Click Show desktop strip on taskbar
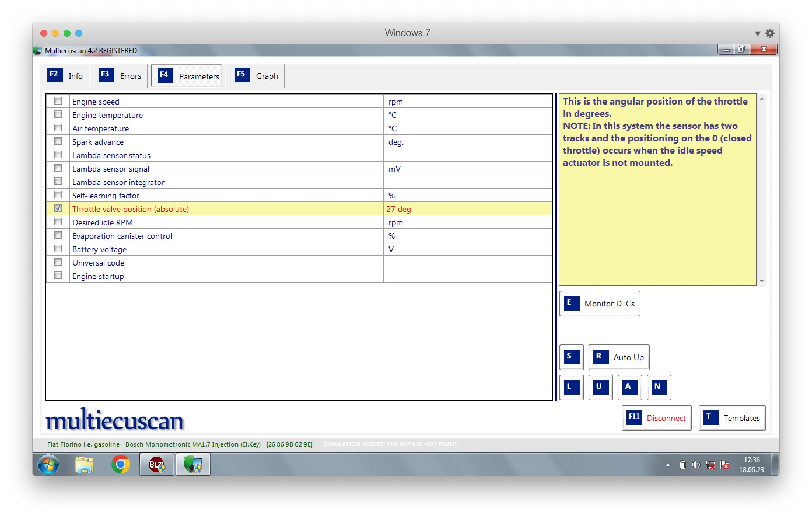 775,464
